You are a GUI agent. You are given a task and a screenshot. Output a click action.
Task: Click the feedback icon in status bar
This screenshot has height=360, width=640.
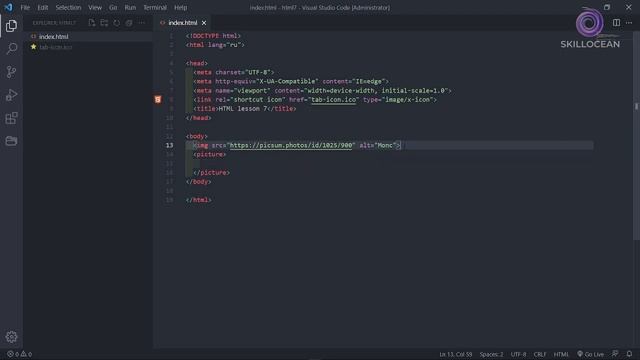[x=615, y=354]
